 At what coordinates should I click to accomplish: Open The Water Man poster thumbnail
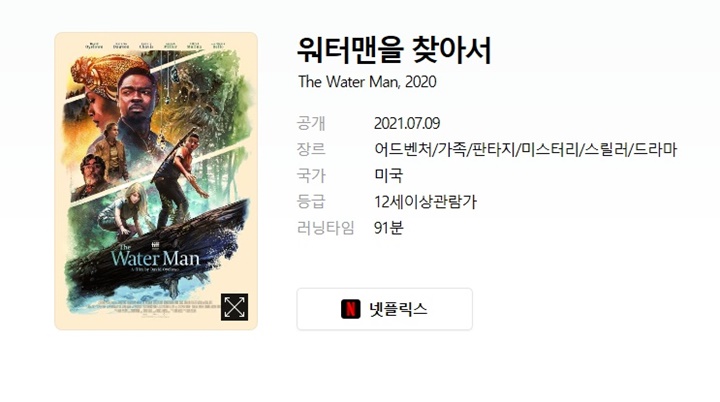click(156, 181)
